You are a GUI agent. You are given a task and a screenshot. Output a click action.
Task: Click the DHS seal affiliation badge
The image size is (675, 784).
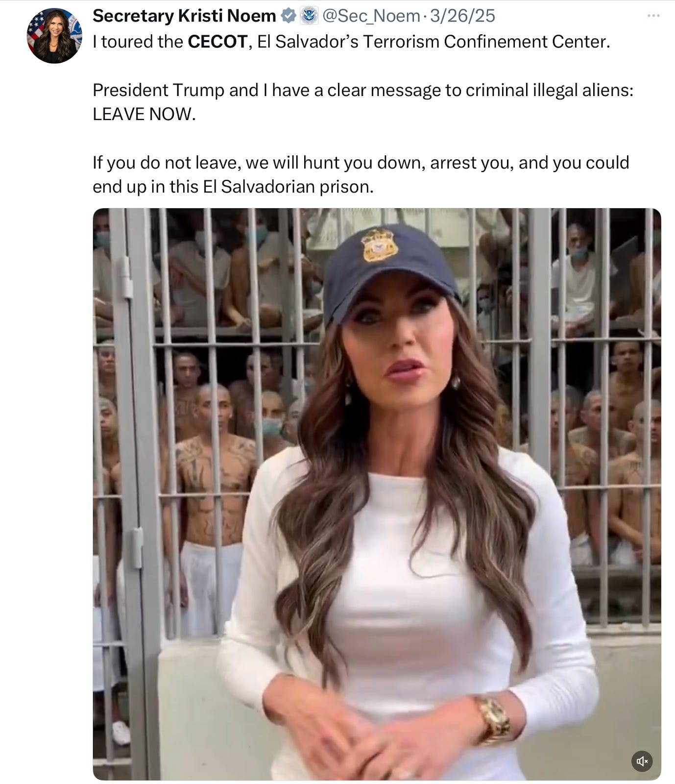[x=309, y=16]
